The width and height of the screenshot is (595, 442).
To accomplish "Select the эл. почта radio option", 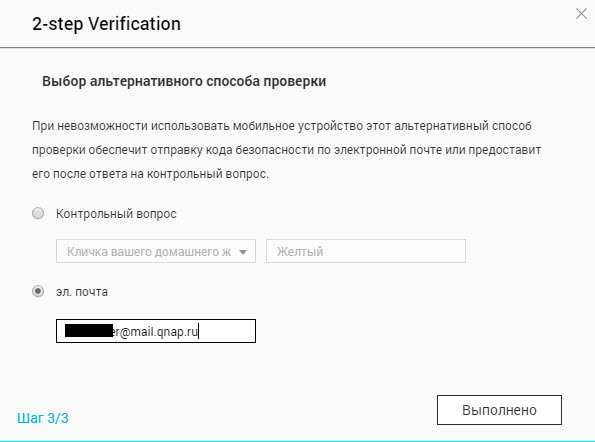I will pos(38,291).
